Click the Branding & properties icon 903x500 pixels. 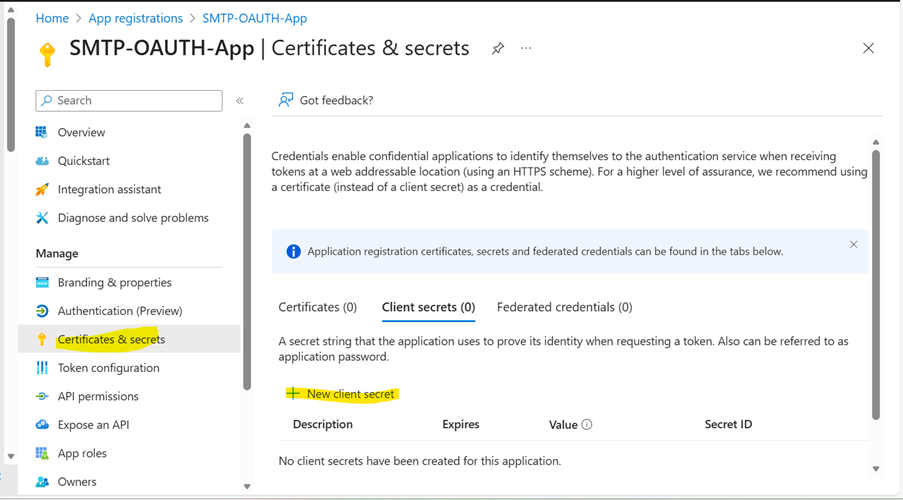tap(42, 282)
